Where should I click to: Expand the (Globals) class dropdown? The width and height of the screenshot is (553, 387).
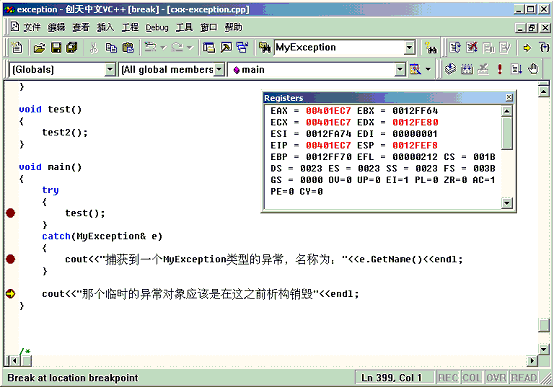(x=110, y=69)
